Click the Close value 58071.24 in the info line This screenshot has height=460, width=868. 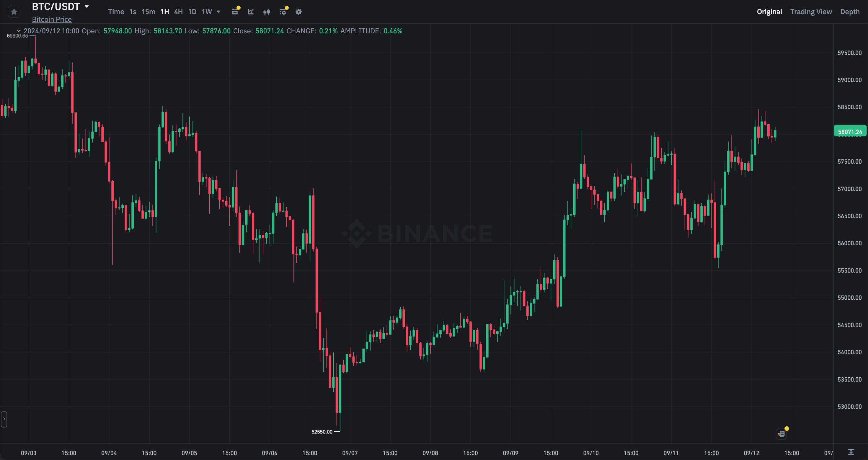tap(269, 31)
